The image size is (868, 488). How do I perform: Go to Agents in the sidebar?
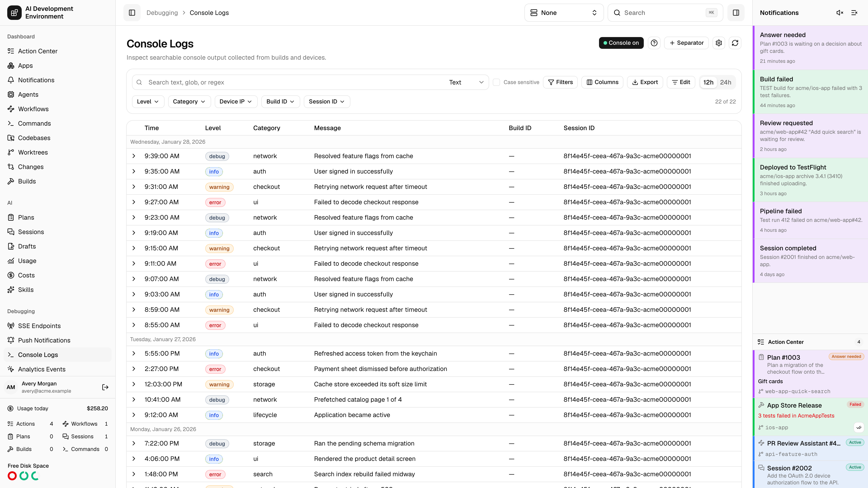pyautogui.click(x=58, y=94)
